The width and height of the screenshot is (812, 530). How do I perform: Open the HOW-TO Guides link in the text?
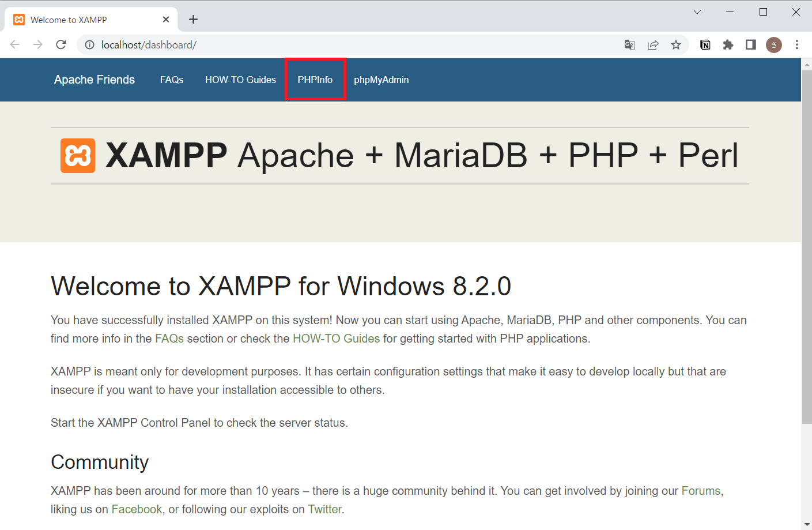[336, 339]
